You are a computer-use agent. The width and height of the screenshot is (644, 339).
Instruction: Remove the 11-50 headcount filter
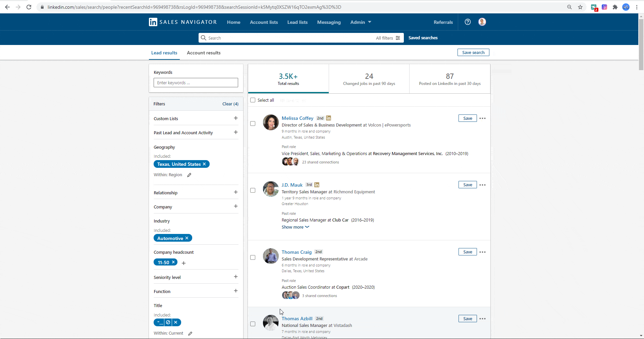pyautogui.click(x=173, y=262)
